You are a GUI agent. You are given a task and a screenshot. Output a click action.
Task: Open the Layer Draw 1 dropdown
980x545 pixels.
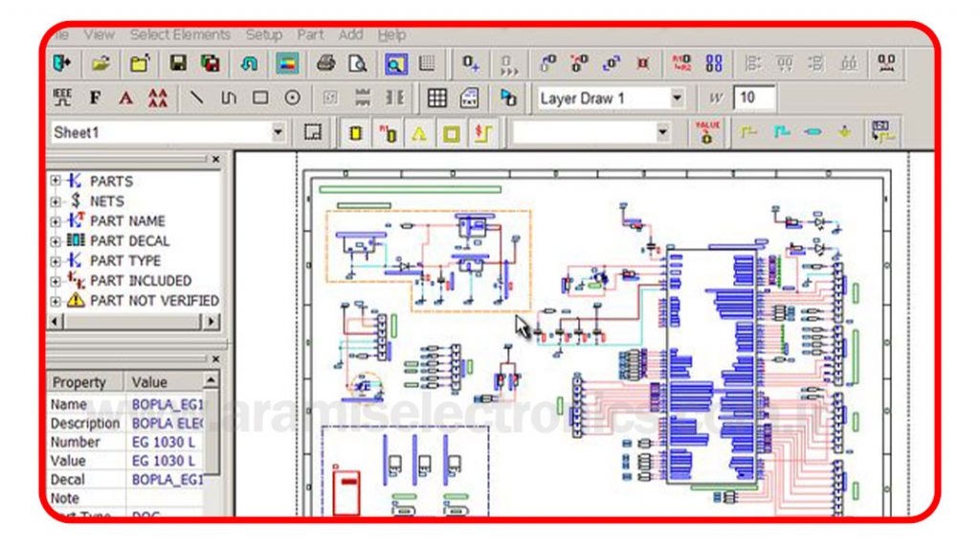tap(677, 98)
